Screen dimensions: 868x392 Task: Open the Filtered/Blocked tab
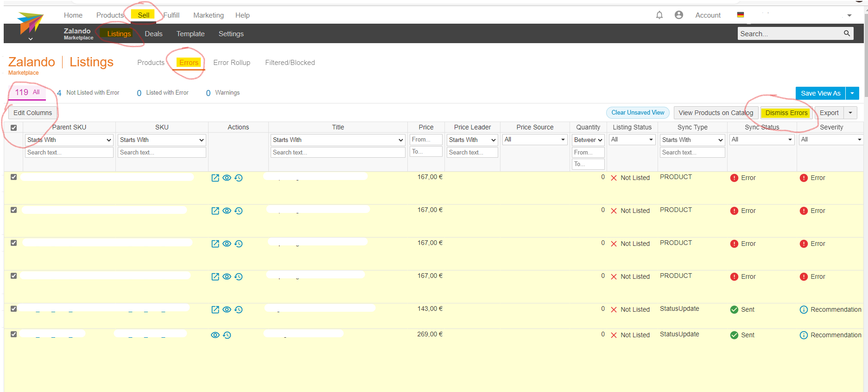290,63
